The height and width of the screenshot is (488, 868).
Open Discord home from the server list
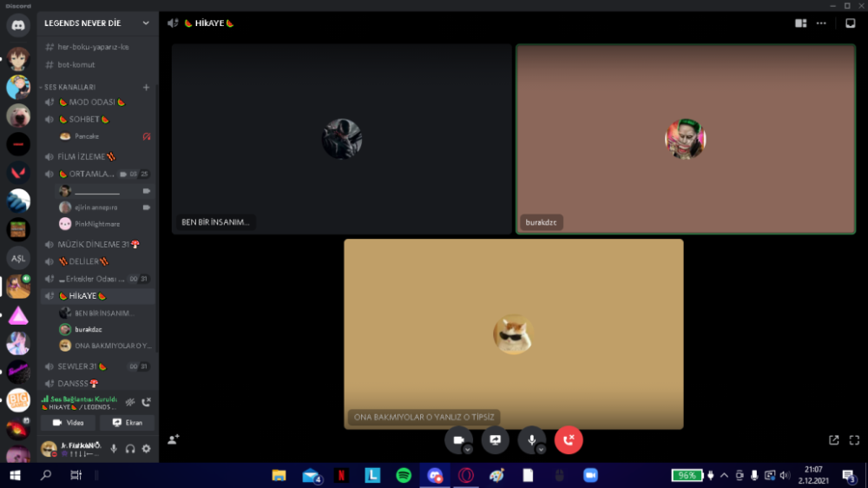coord(18,25)
